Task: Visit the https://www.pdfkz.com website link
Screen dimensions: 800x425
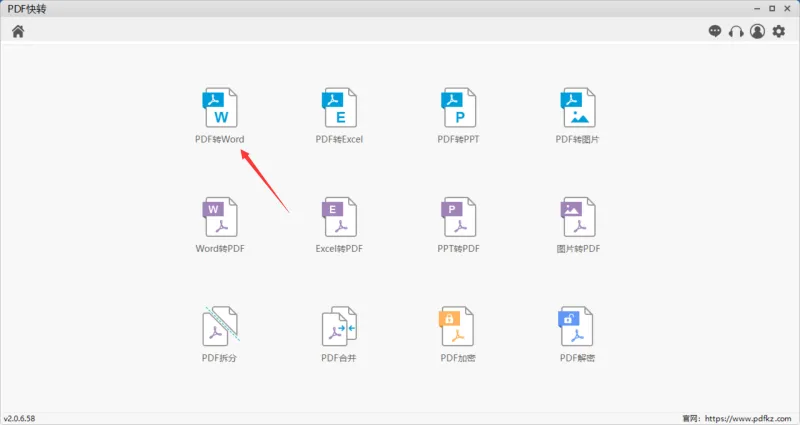Action: pyautogui.click(x=748, y=418)
